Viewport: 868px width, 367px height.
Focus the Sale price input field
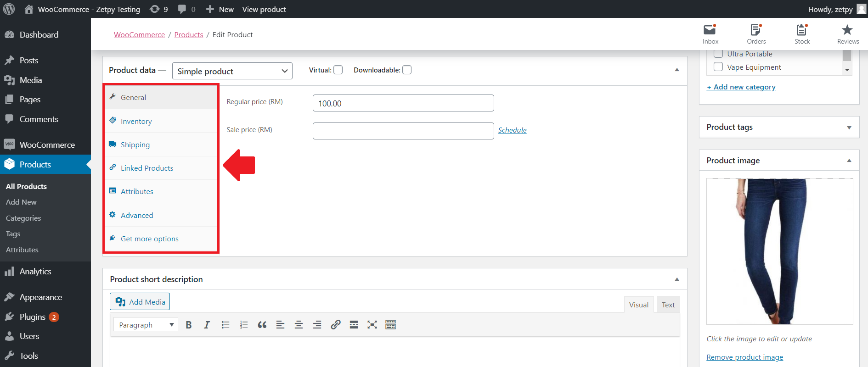[403, 131]
